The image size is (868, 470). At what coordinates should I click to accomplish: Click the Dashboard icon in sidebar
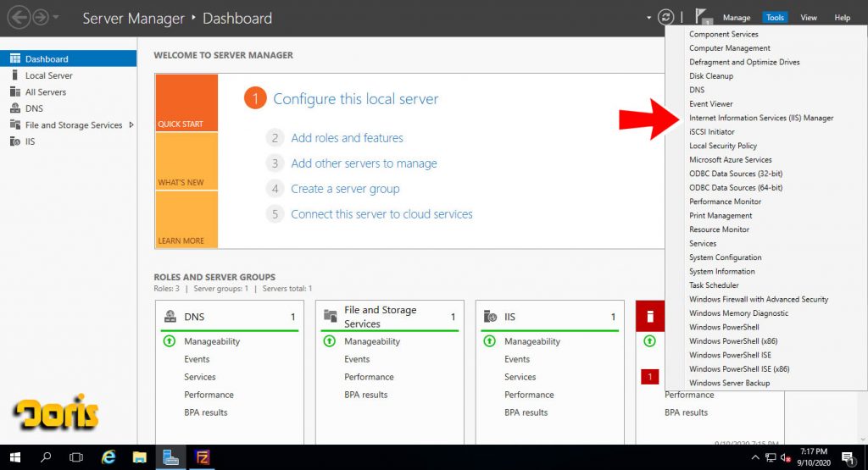point(15,58)
